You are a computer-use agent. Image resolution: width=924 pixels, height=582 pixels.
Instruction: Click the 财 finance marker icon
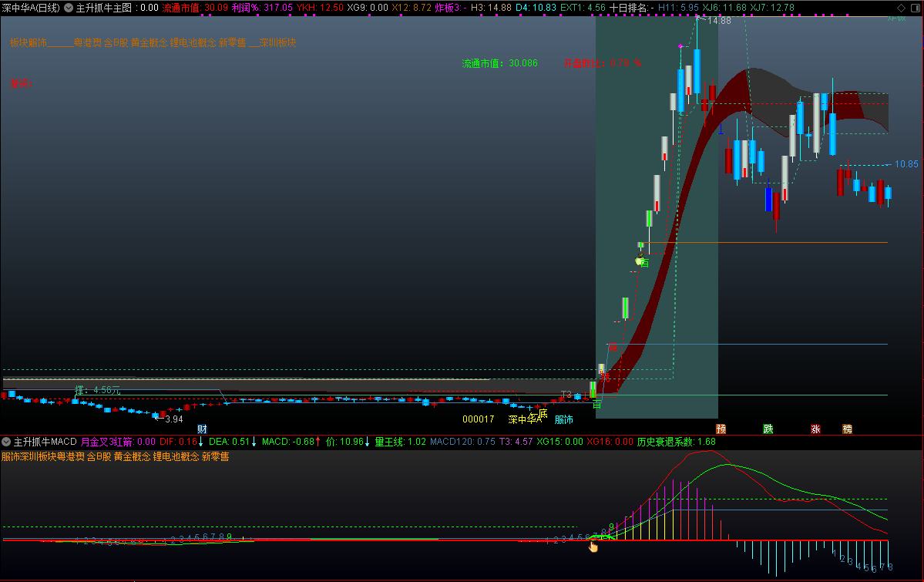click(202, 429)
